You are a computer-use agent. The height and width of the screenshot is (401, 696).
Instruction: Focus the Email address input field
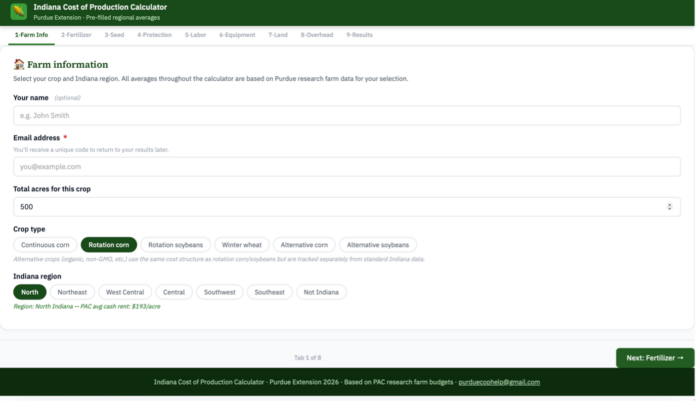point(347,167)
